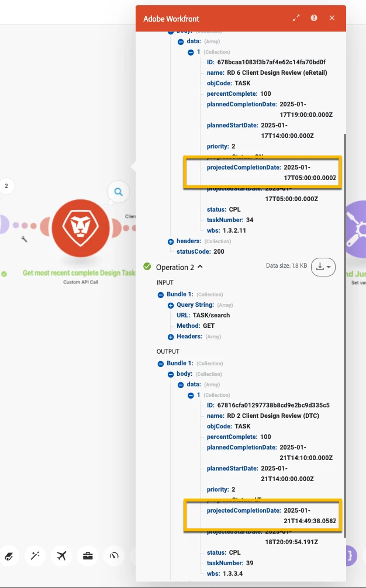Click the 'Custom API Call' subtitle

tap(81, 282)
